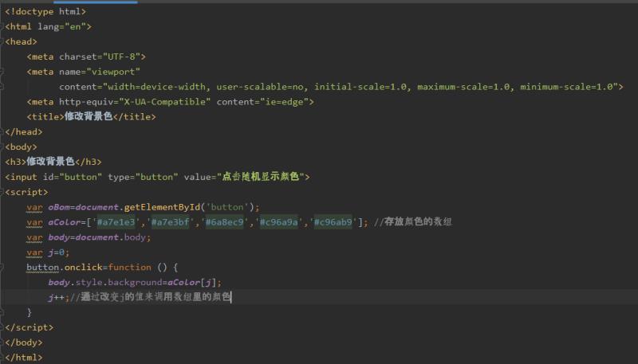Click the "viewport" name value
Screen dimensions: 638x364
point(113,72)
